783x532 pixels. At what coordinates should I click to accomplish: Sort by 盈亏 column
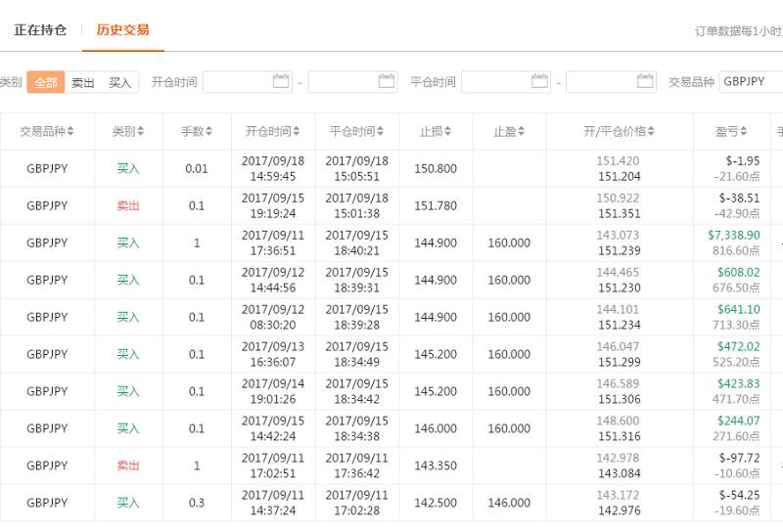click(x=731, y=131)
